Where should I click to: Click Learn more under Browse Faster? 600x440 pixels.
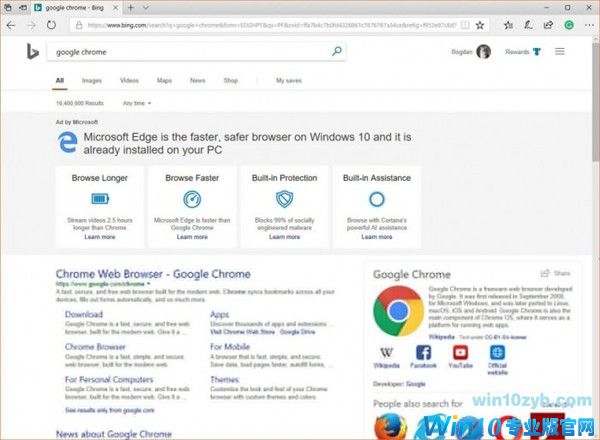192,237
